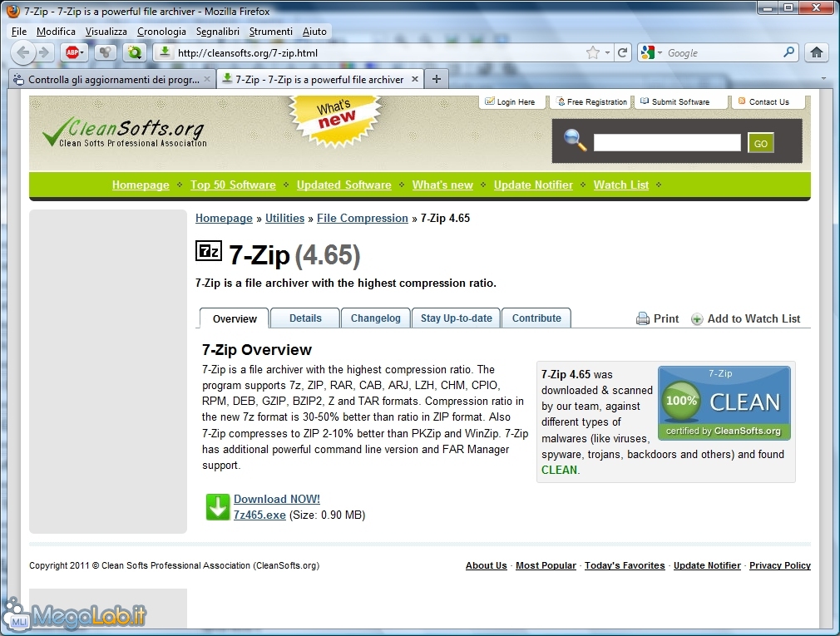
Task: Switch to the Changelog tab
Action: point(375,318)
